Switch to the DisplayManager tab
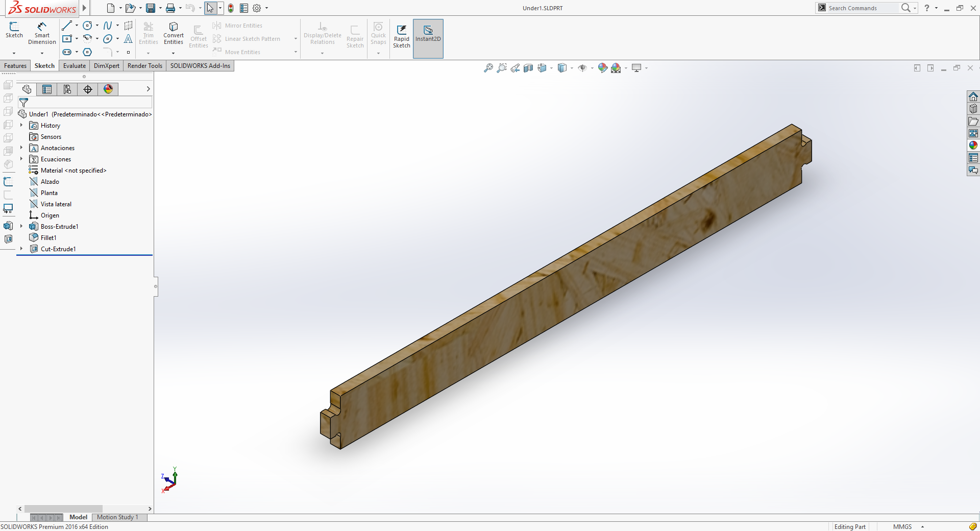This screenshot has width=980, height=531. click(108, 89)
